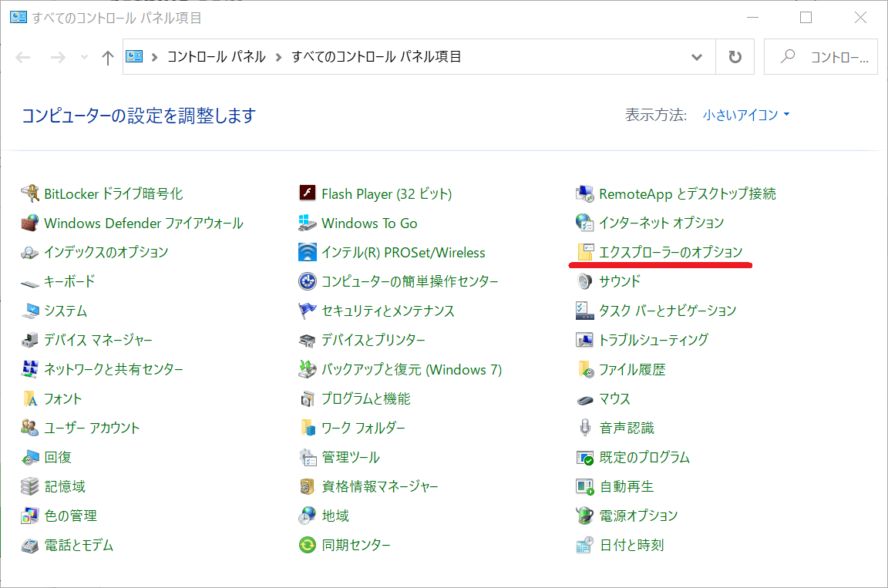Click the セキュリティとメンテナンス flag icon

(x=308, y=311)
